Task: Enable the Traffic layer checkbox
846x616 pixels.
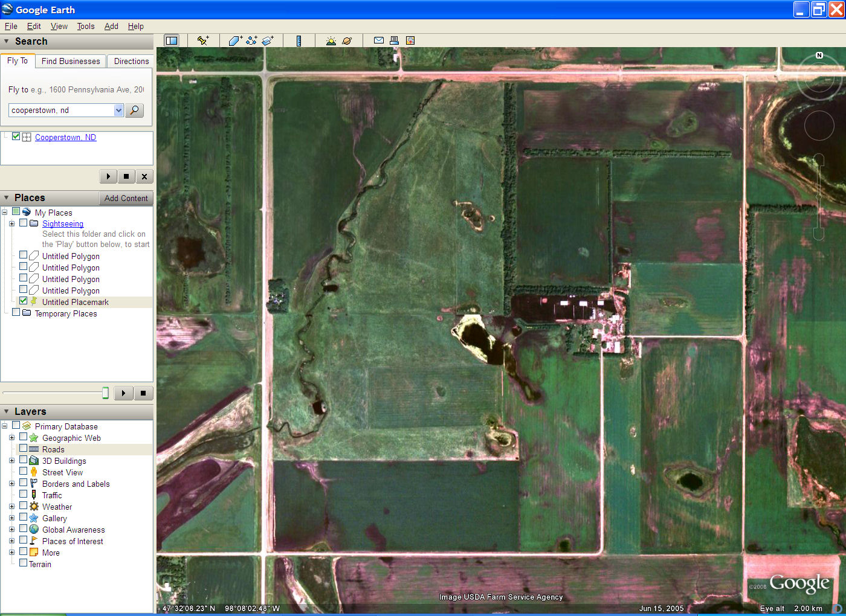Action: [x=23, y=494]
